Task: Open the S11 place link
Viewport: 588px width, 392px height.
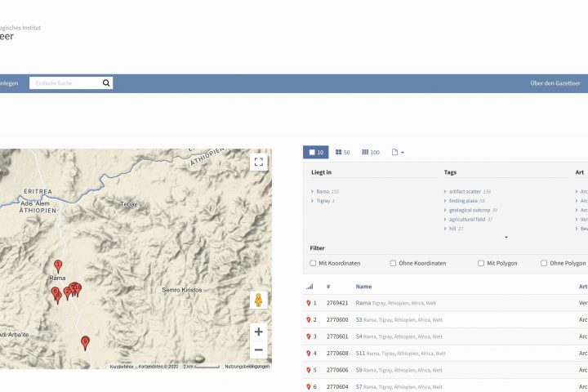Action: pyautogui.click(x=360, y=353)
